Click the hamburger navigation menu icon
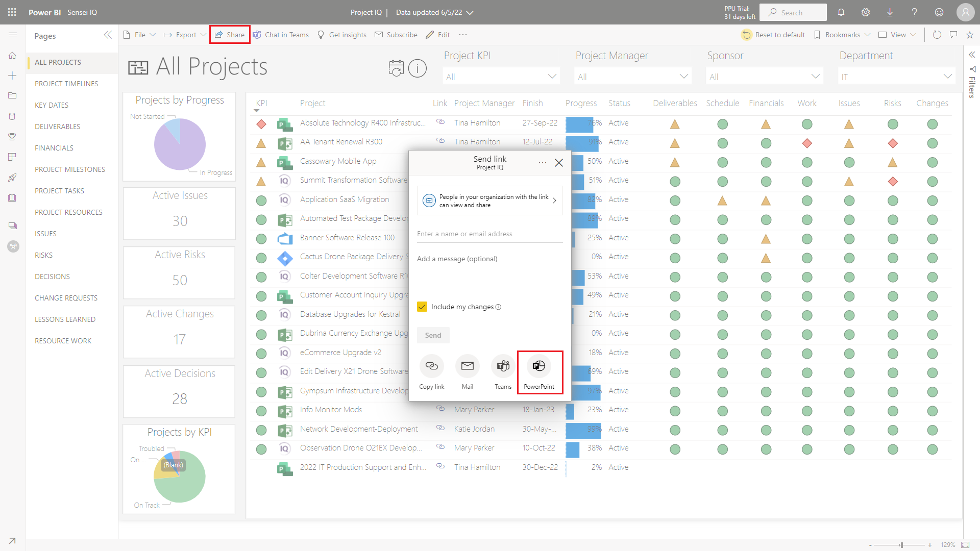980x551 pixels. [x=13, y=35]
